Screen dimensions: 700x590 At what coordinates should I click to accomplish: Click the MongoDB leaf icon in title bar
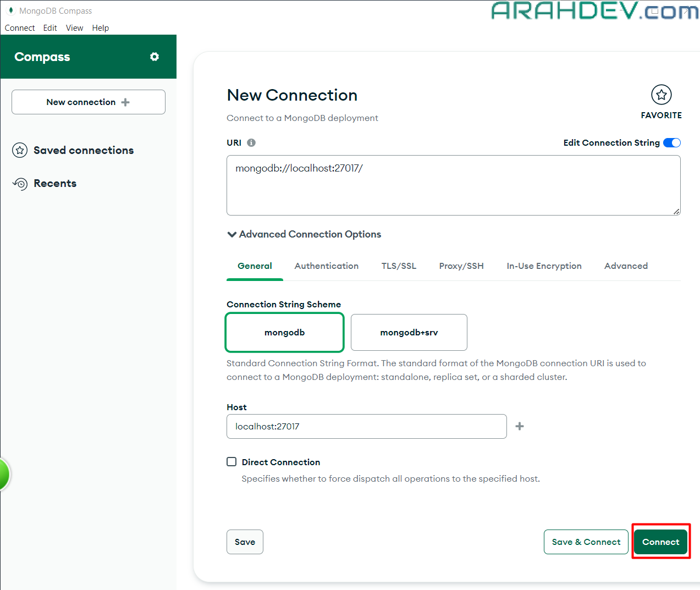click(10, 10)
